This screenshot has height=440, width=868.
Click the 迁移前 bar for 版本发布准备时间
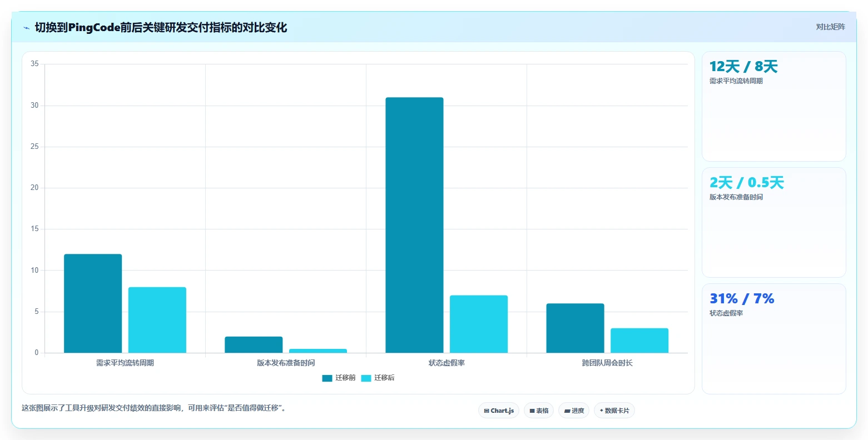pyautogui.click(x=254, y=344)
